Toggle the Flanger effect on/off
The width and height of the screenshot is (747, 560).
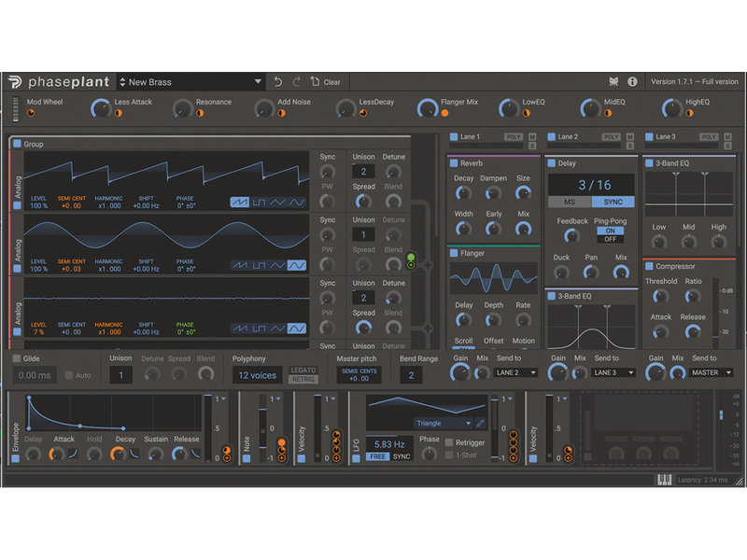click(454, 253)
